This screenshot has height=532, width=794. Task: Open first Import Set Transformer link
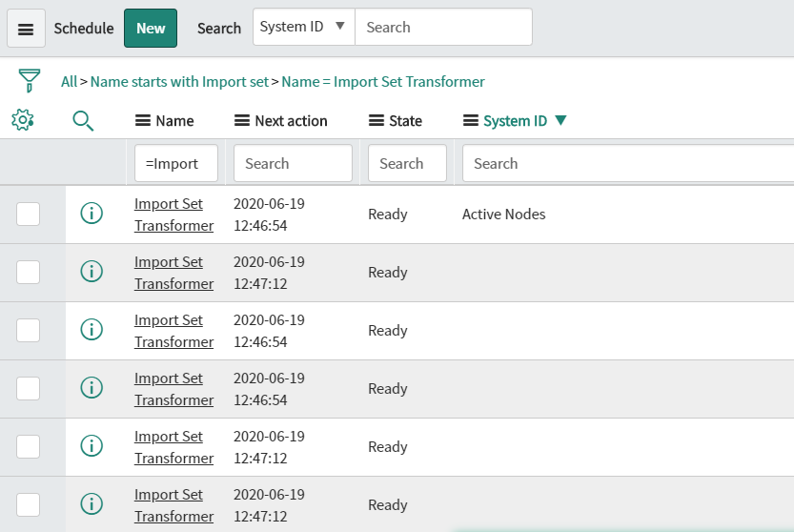tap(173, 215)
